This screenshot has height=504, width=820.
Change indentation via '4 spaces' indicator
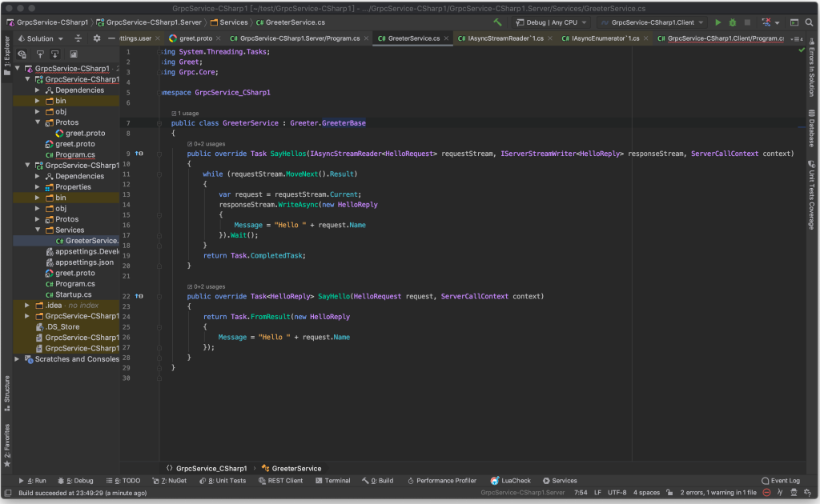[x=646, y=493]
